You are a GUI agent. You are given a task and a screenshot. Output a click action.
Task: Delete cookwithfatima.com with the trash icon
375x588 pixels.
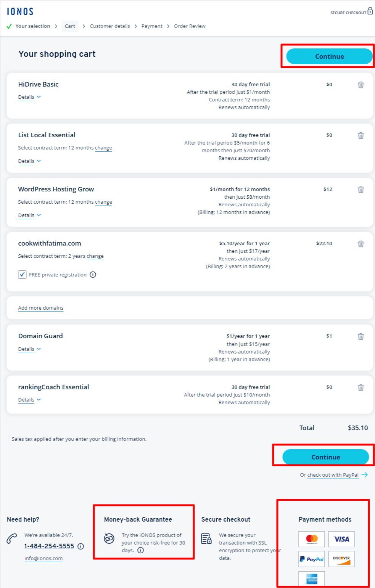[361, 244]
